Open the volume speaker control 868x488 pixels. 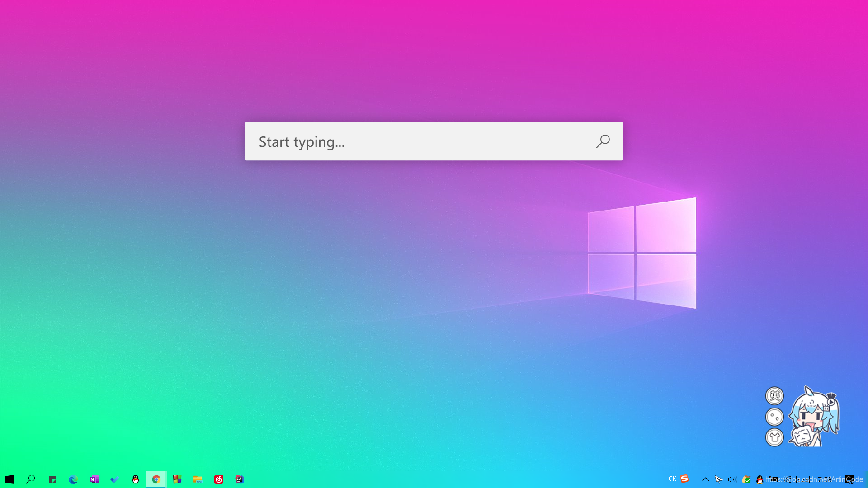732,479
